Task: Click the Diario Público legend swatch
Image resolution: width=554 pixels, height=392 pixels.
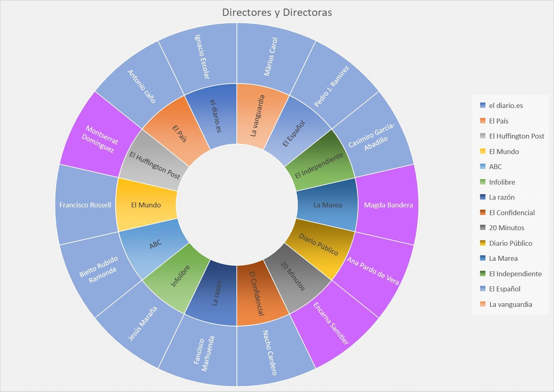Action: pyautogui.click(x=483, y=243)
